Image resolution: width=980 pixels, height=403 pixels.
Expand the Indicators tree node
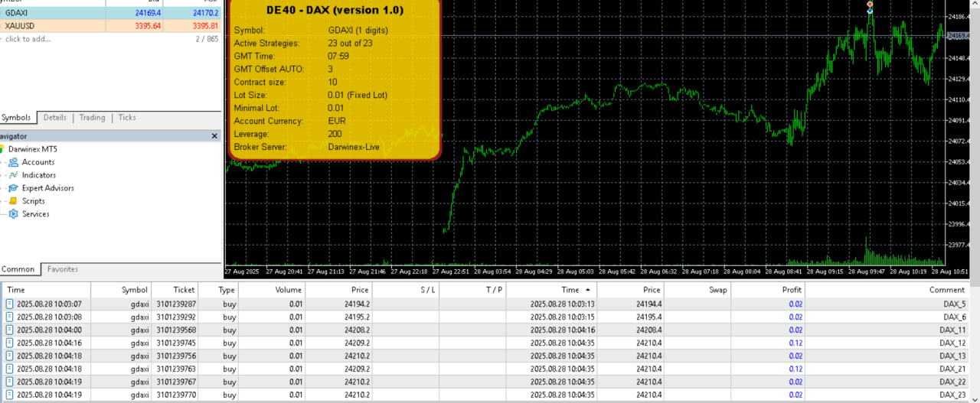[2, 175]
